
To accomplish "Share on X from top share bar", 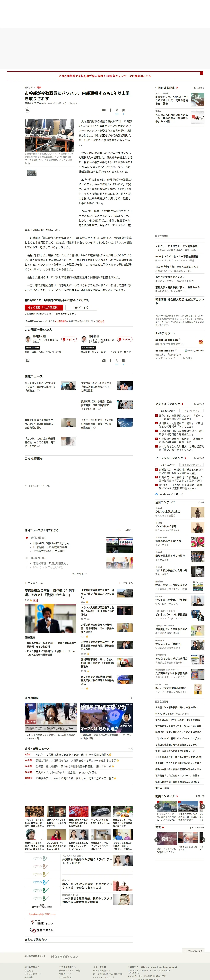I will [117, 110].
